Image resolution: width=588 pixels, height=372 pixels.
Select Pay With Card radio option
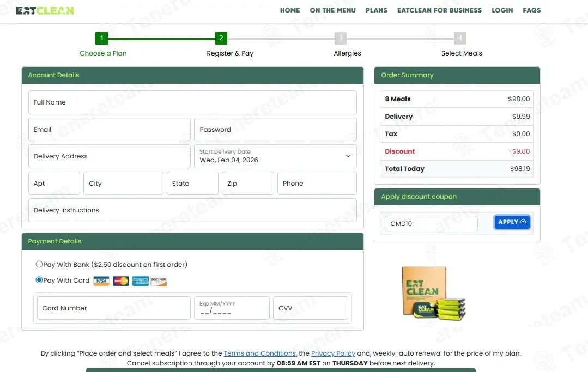[x=39, y=280]
